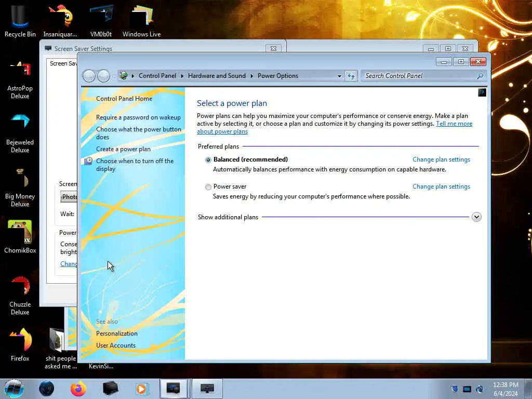532x399 pixels.
Task: Click the monitor icon in system tray
Action: pos(467,389)
